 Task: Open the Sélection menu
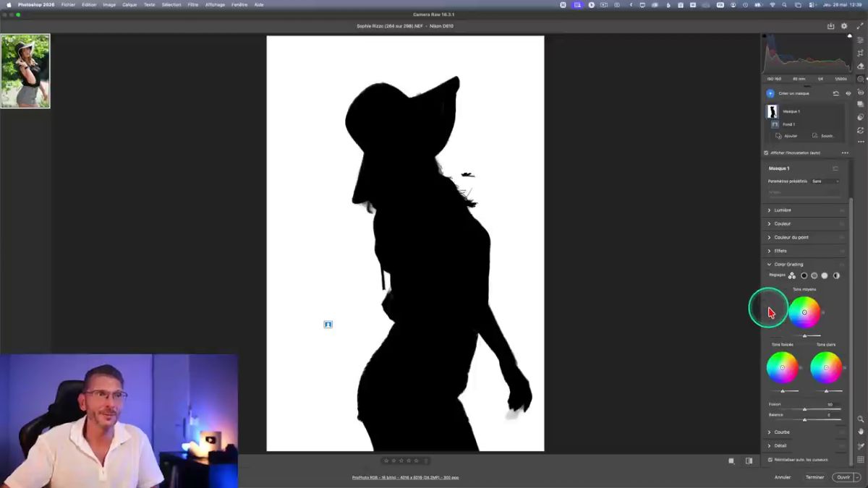pyautogui.click(x=171, y=4)
